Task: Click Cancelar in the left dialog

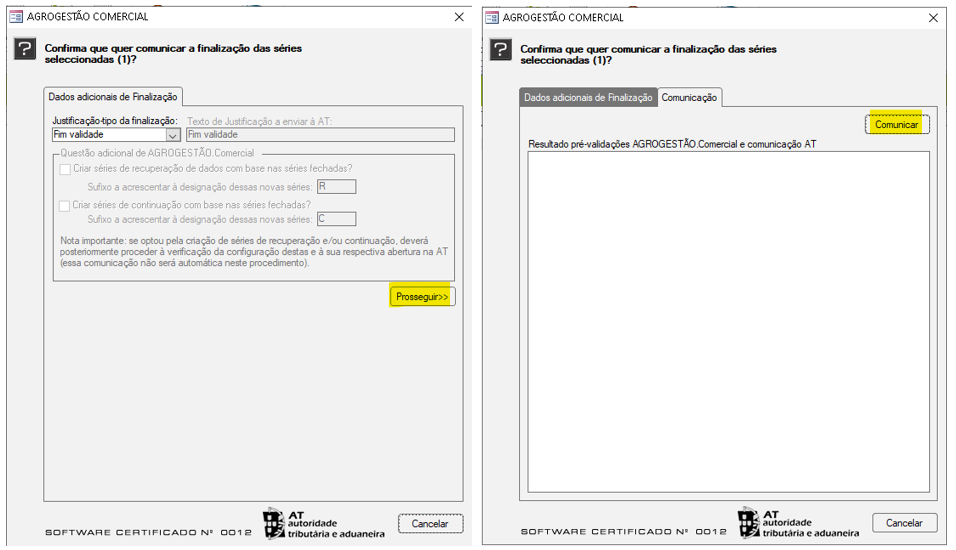Action: coord(430,523)
